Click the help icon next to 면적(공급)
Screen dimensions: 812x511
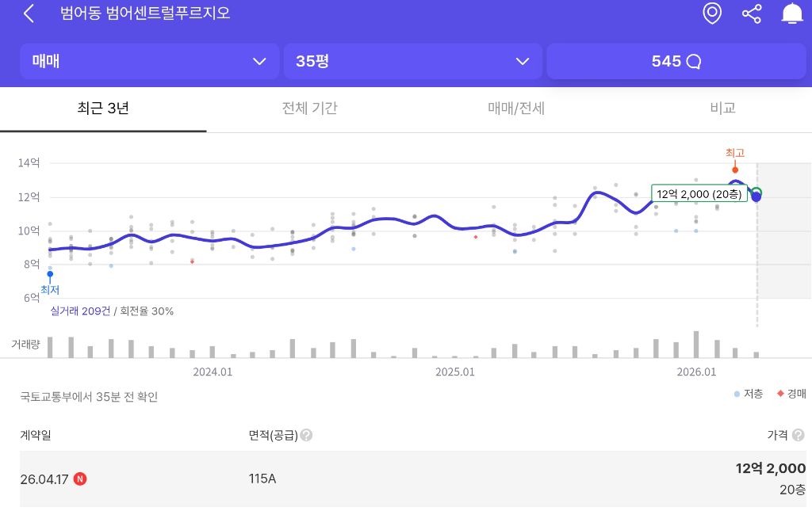306,435
